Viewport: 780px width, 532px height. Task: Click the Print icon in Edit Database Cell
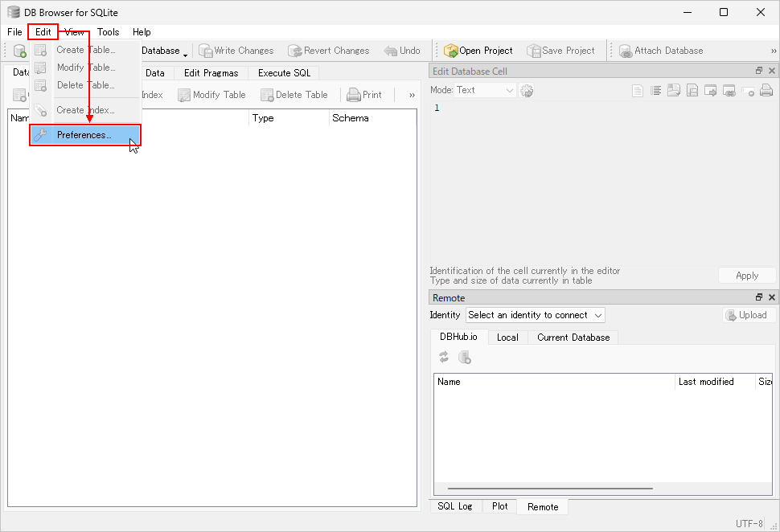766,91
